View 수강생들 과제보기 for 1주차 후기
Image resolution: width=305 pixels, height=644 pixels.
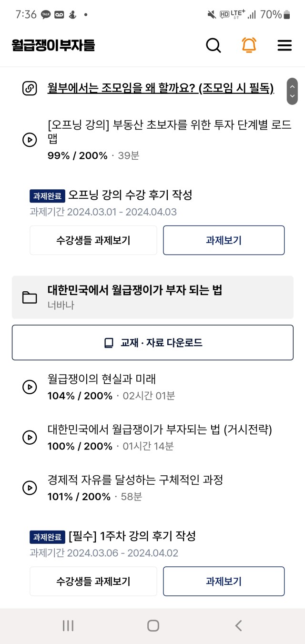click(93, 581)
